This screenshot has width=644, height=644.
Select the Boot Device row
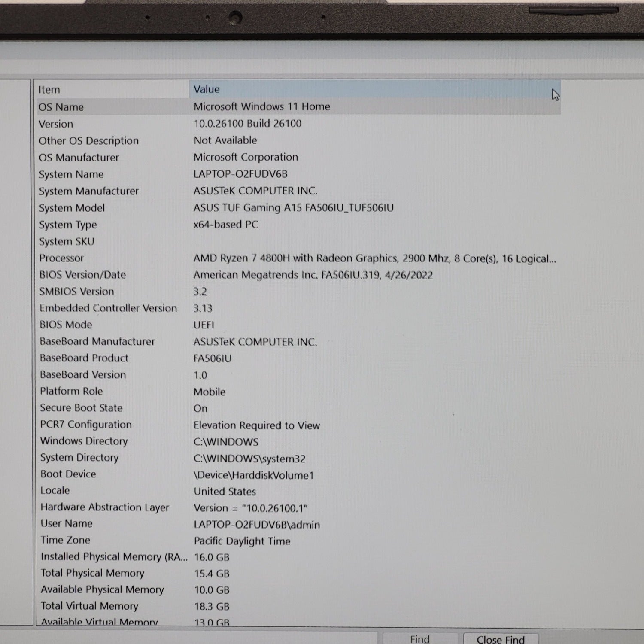click(68, 474)
